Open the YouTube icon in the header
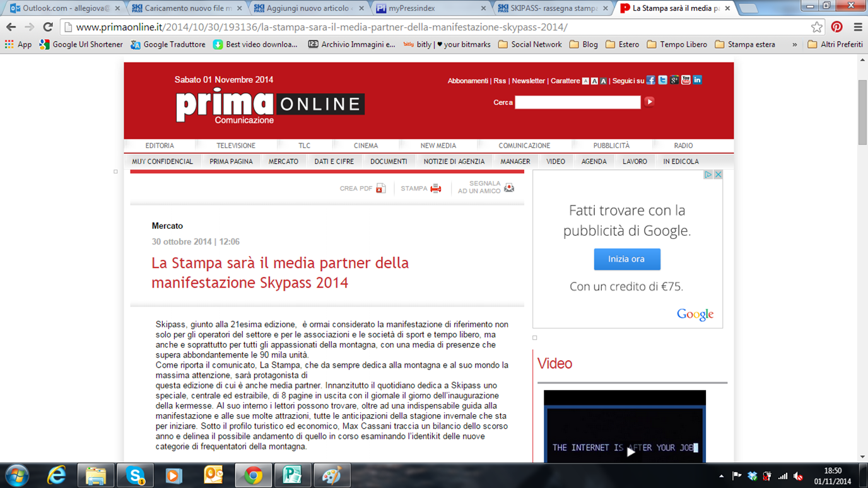868x488 pixels. click(686, 80)
